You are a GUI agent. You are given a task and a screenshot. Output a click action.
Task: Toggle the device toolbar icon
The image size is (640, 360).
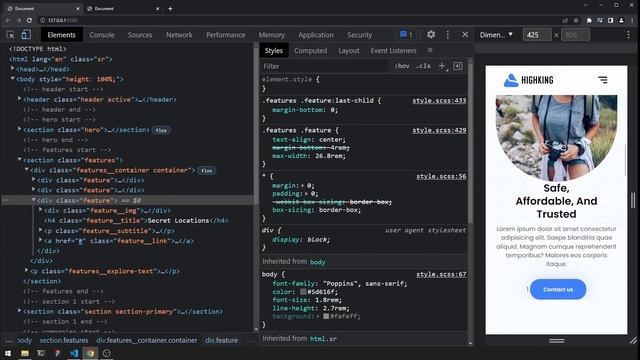point(26,35)
